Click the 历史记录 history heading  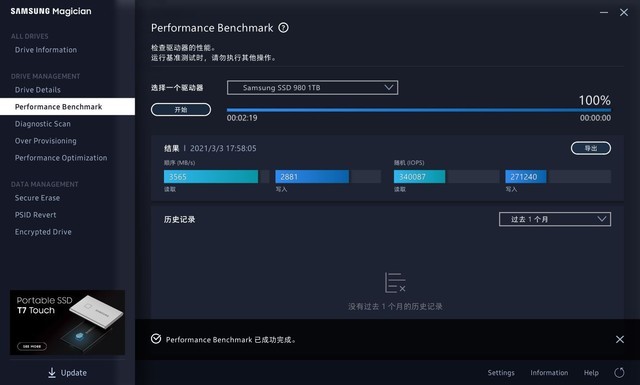pyautogui.click(x=180, y=219)
